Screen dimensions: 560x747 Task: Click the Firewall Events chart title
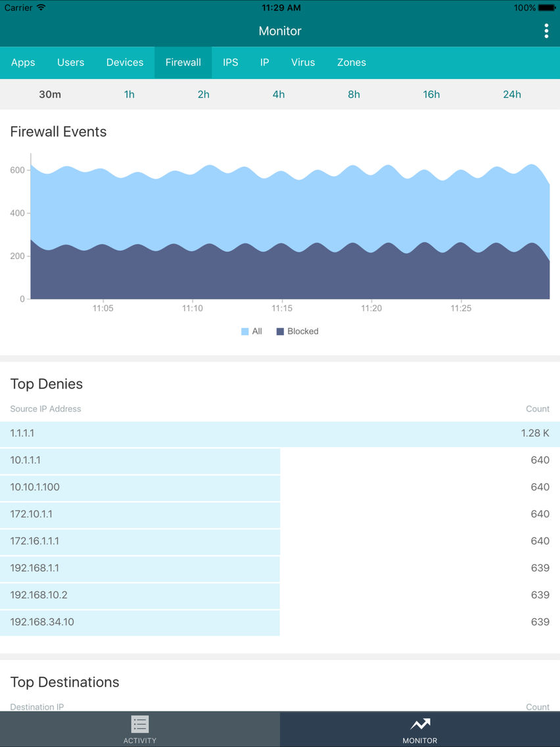58,132
